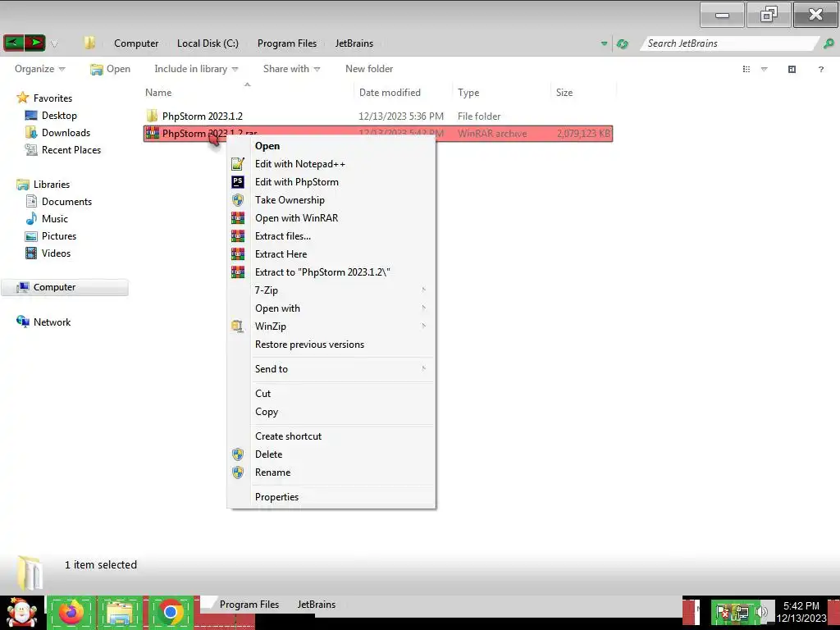Click Favorites in navigation pane
The width and height of the screenshot is (840, 630).
point(52,98)
